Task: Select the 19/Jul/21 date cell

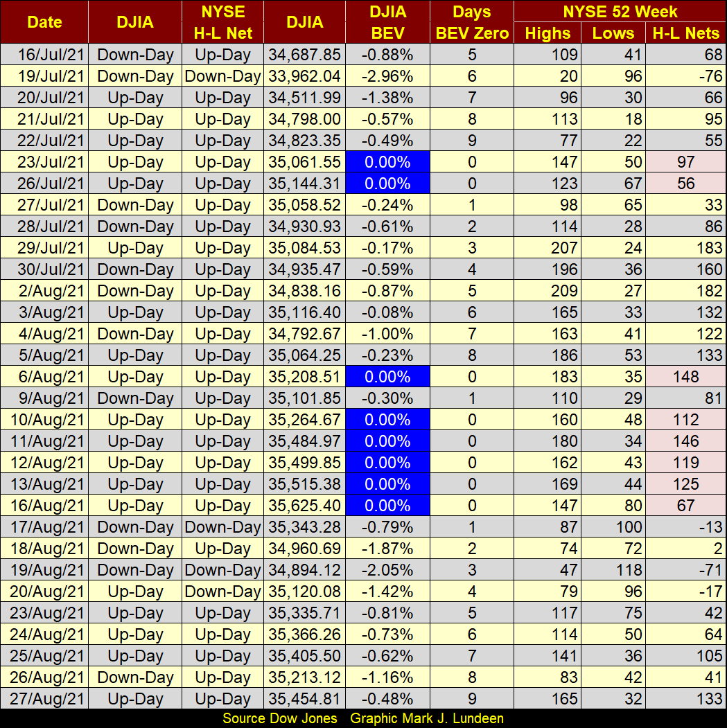Action: point(44,76)
